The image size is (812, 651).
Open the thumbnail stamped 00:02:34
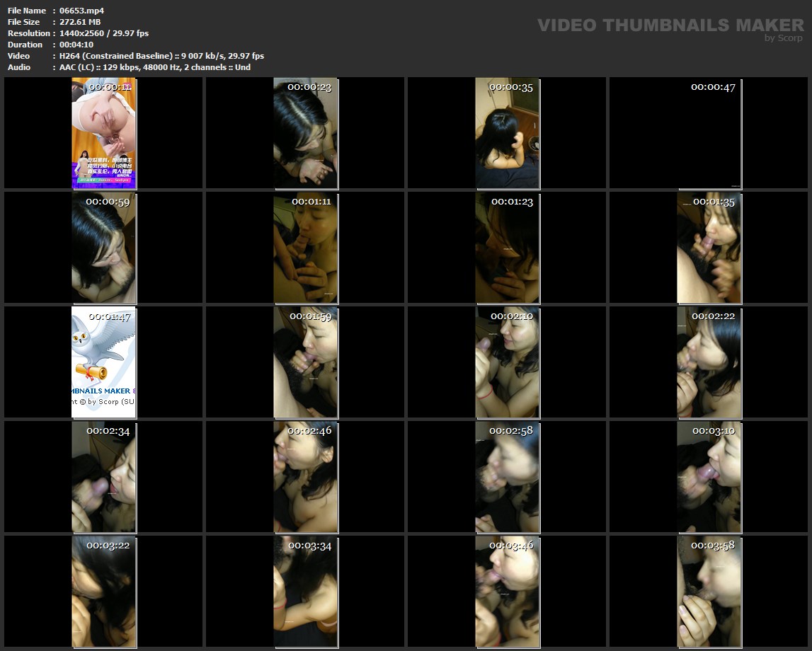tap(103, 477)
